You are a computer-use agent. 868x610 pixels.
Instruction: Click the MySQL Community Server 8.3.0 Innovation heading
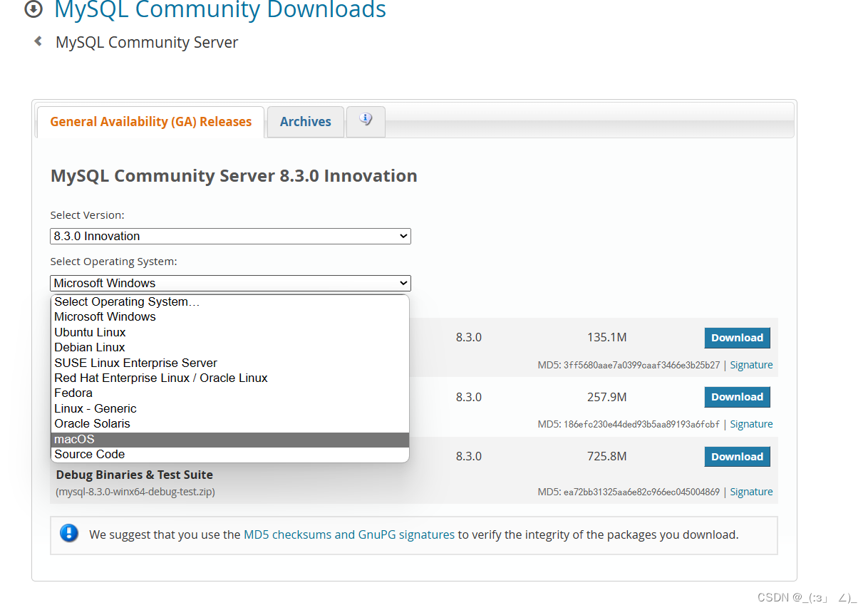[x=234, y=176]
